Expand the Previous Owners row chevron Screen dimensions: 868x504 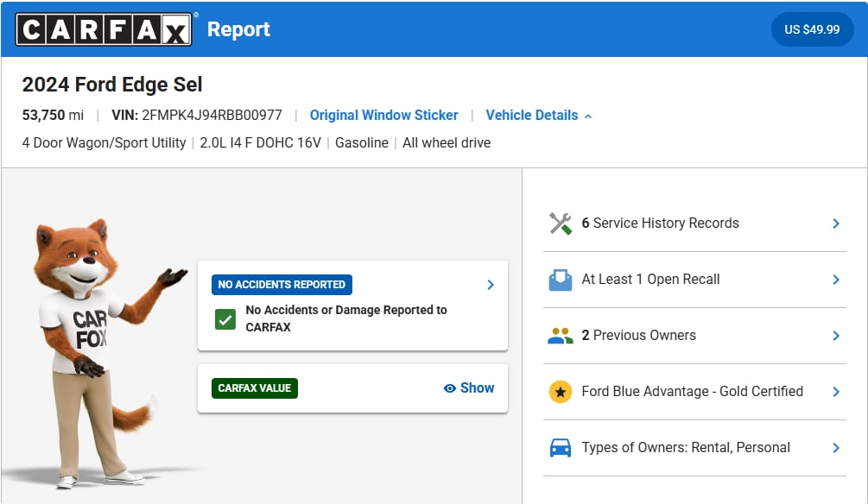[836, 336]
